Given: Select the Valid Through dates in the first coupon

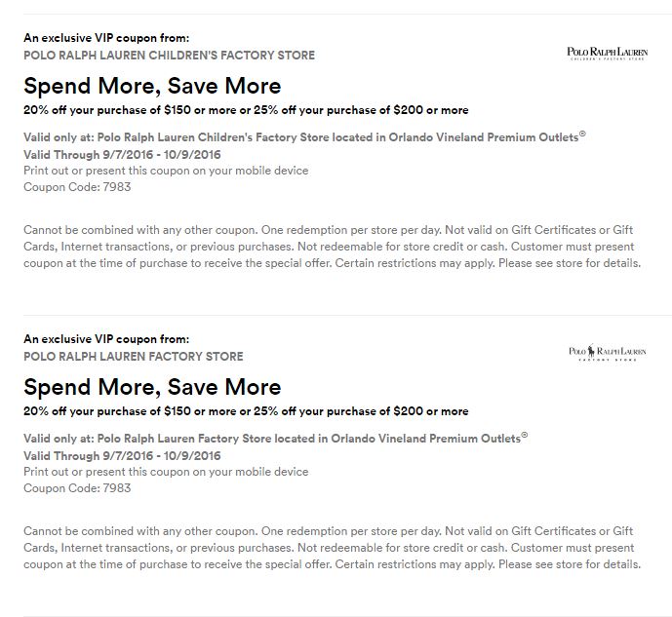Looking at the screenshot, I should (122, 155).
